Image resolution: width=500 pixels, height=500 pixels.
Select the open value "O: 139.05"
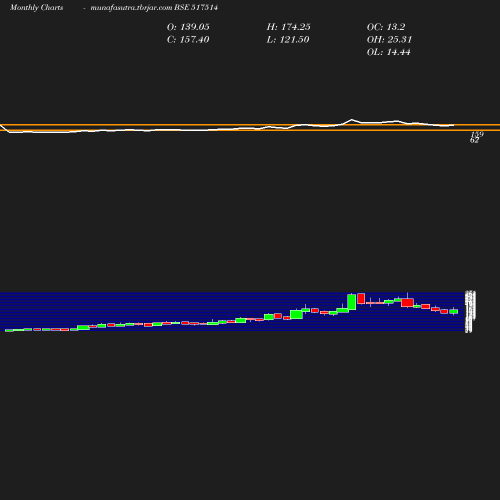point(188,27)
